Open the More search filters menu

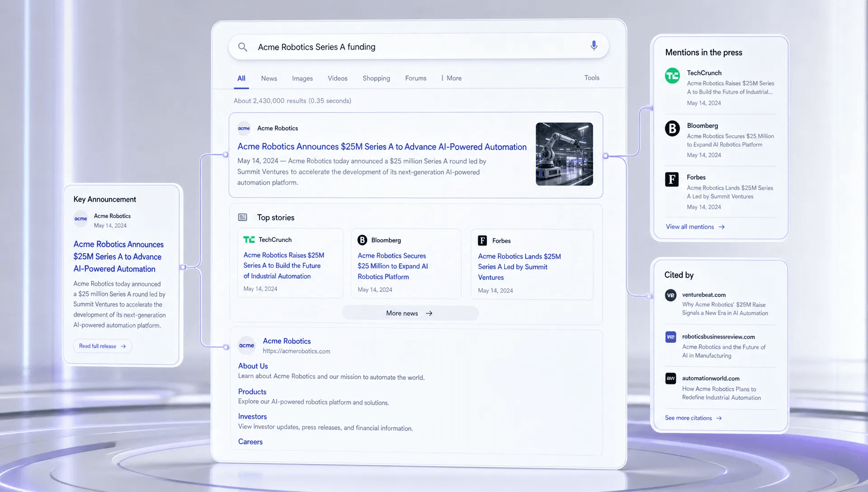pyautogui.click(x=451, y=78)
